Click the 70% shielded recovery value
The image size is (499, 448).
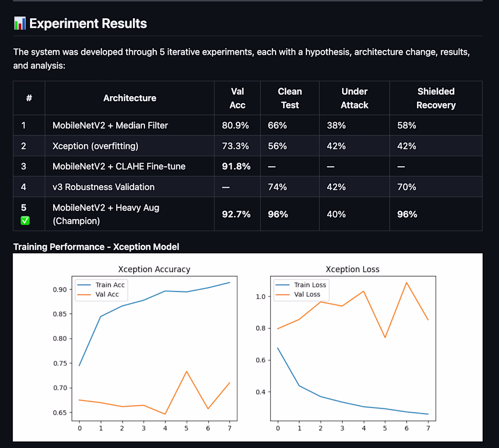(x=406, y=187)
